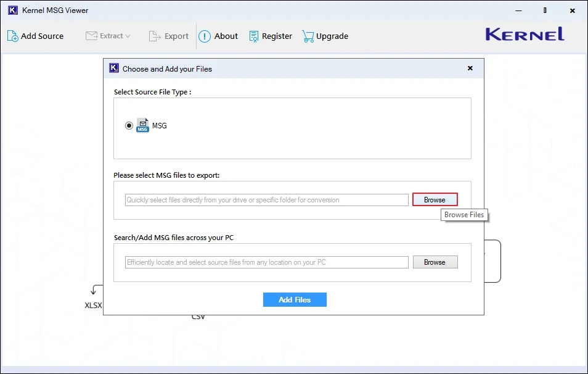Click the Kernel MSG Viewer app icon
This screenshot has width=588, height=374.
point(13,10)
